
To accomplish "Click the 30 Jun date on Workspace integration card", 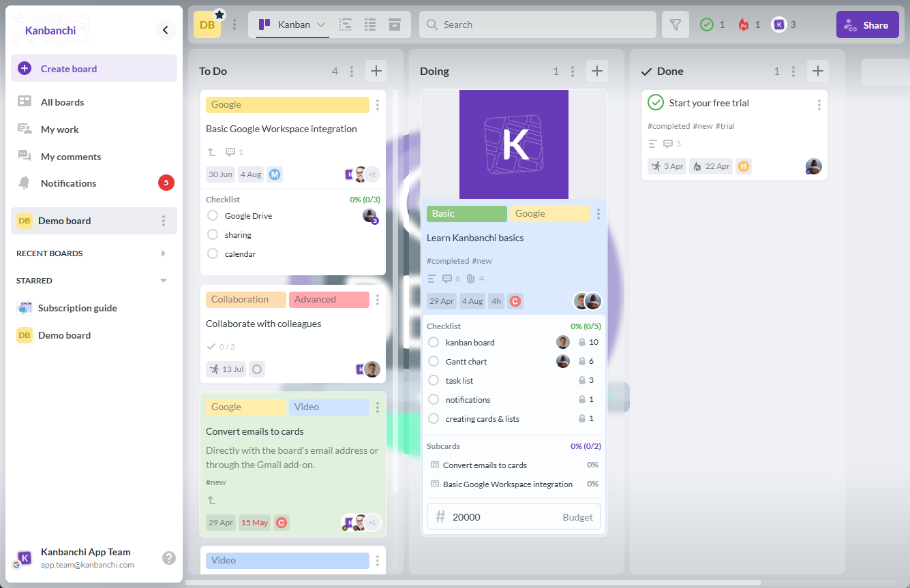I will click(x=221, y=174).
